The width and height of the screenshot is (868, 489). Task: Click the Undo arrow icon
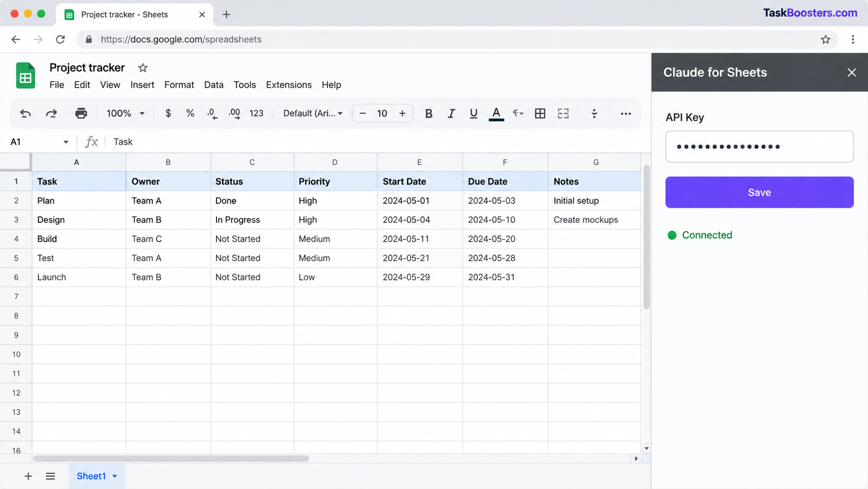(25, 113)
